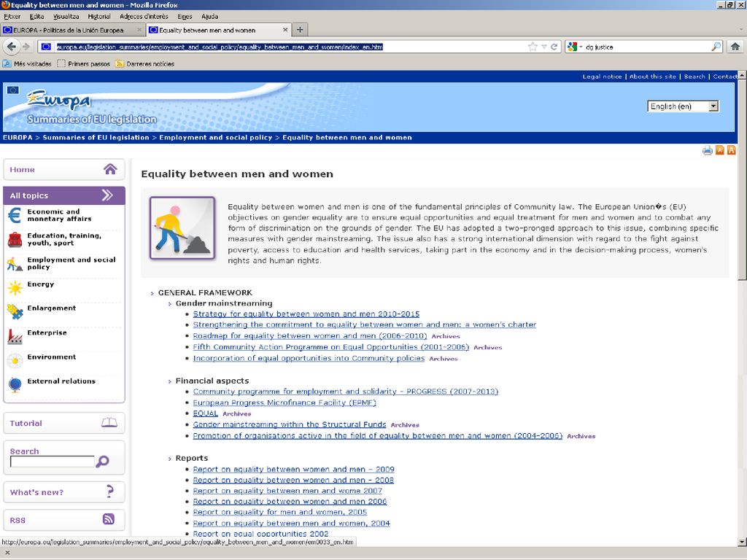Open the English (en) language dropdown
Screen dimensions: 747x560
coord(683,106)
